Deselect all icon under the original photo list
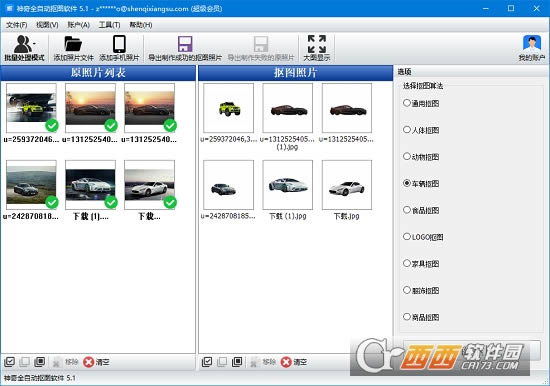This screenshot has width=550, height=386. tap(25, 361)
